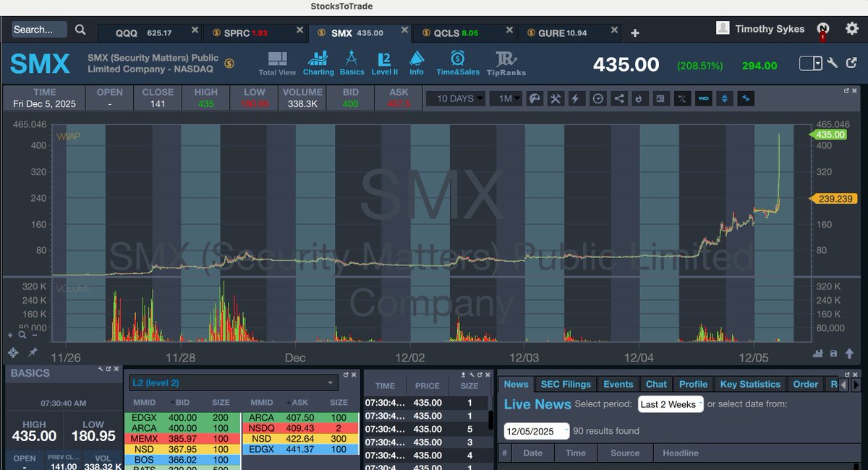The width and height of the screenshot is (868, 470).
Task: Open the indicators IND icon on chart toolbar
Action: [703, 98]
